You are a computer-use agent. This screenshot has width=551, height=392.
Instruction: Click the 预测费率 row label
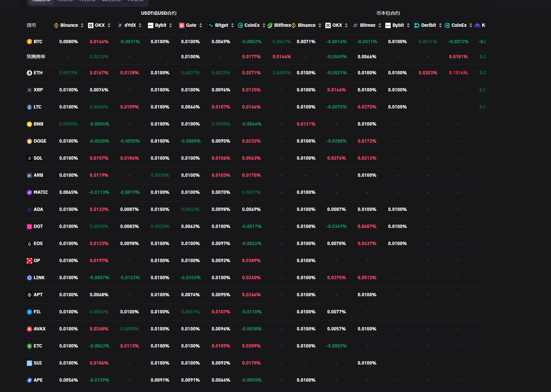point(36,57)
